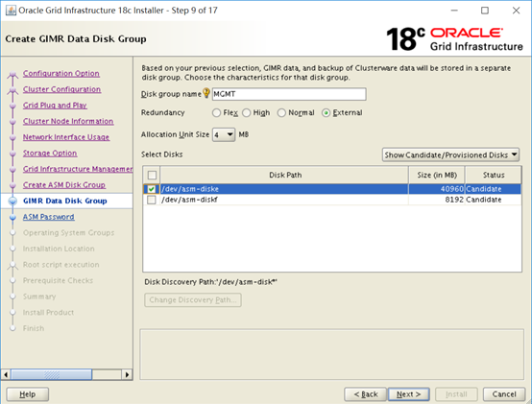The image size is (532, 404).
Task: Select Normal redundancy option
Action: click(x=281, y=113)
